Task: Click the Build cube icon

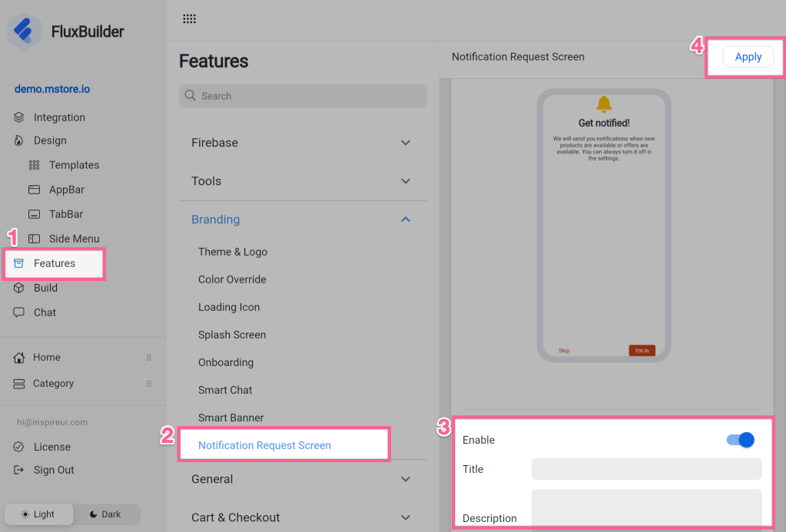Action: (x=19, y=288)
